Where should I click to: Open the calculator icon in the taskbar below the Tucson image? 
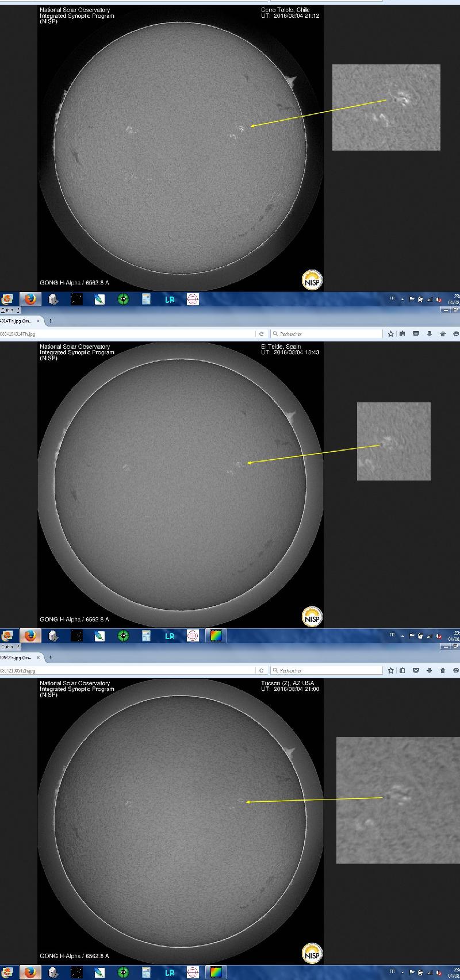[x=146, y=973]
